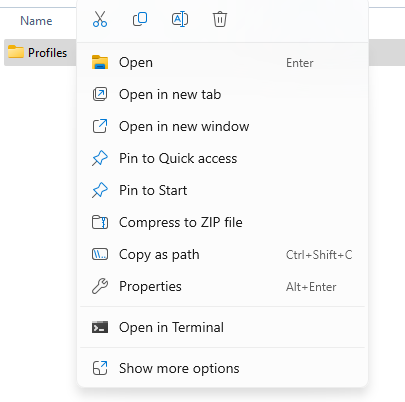Click the pin icon beside Pin to Quick access
Viewport: 405px width, 402px height.
point(100,158)
